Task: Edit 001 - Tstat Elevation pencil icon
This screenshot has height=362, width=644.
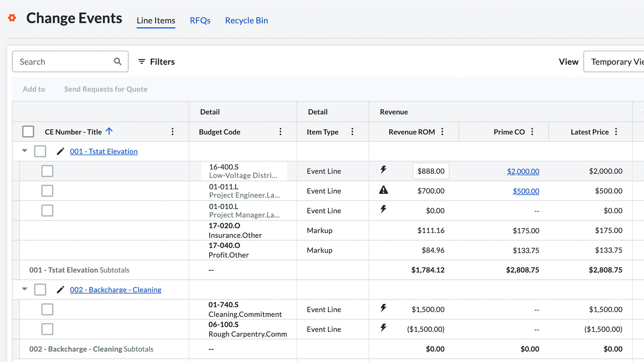Action: (x=60, y=152)
